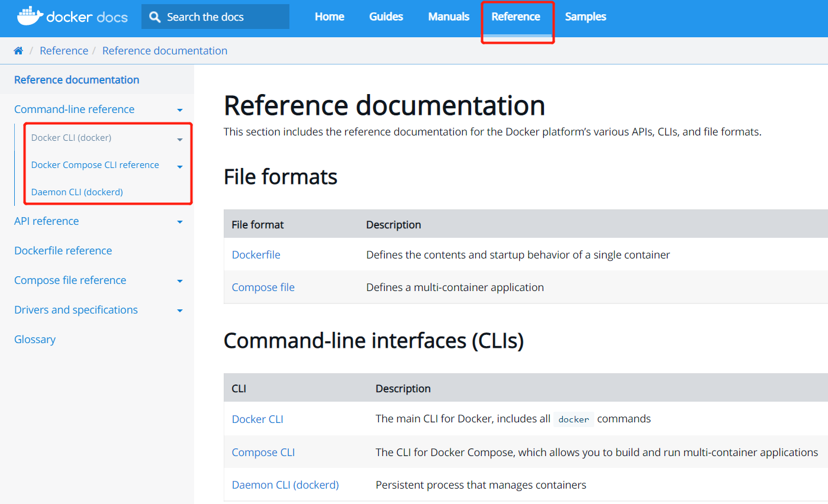Image resolution: width=828 pixels, height=504 pixels.
Task: Expand Docker Compose CLI reference arrow
Action: tap(180, 167)
